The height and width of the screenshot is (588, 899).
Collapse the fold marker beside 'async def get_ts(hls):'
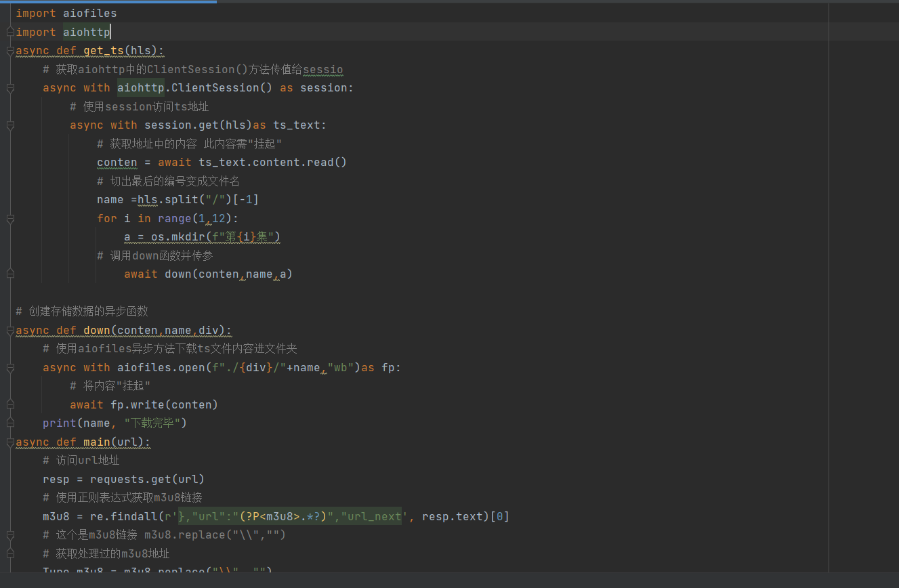tap(9, 51)
